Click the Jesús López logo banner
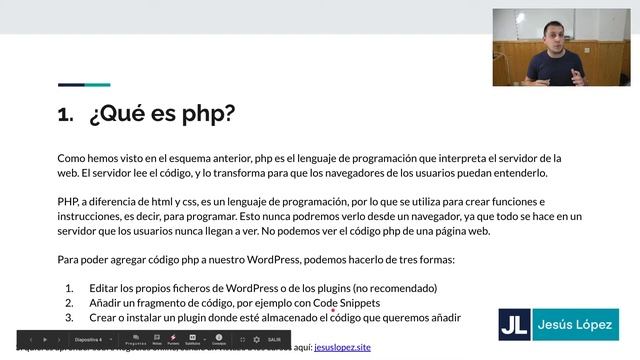The height and width of the screenshot is (360, 640). [558, 324]
